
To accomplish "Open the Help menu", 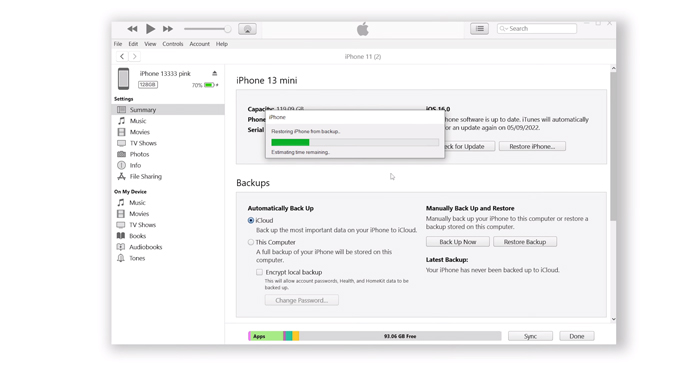I will coord(222,44).
